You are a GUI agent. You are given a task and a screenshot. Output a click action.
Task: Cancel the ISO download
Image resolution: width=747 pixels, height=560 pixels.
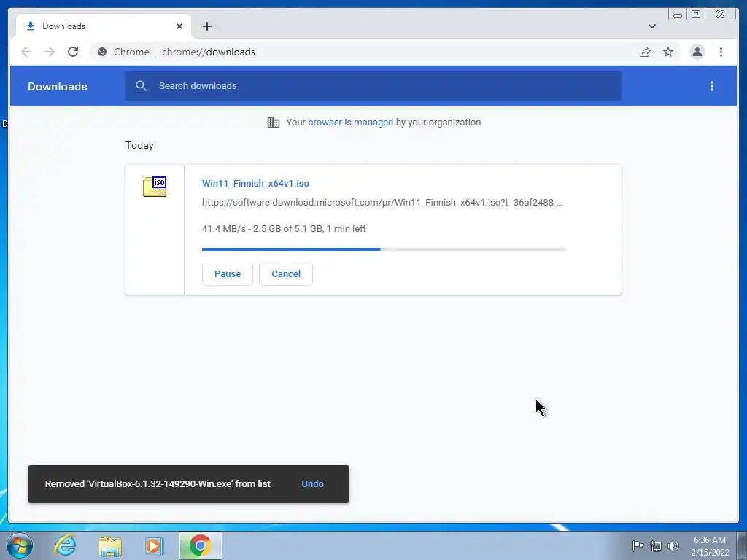pyautogui.click(x=286, y=274)
